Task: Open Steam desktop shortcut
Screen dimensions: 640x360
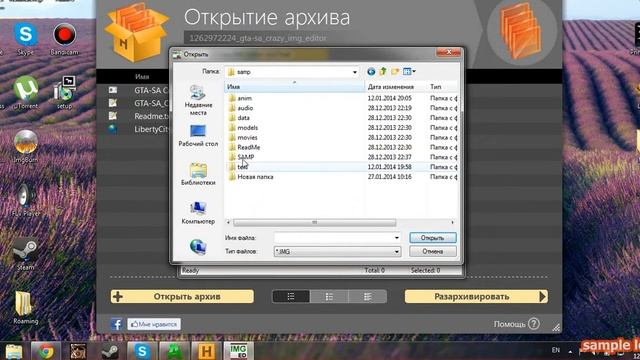Action: pos(25,254)
